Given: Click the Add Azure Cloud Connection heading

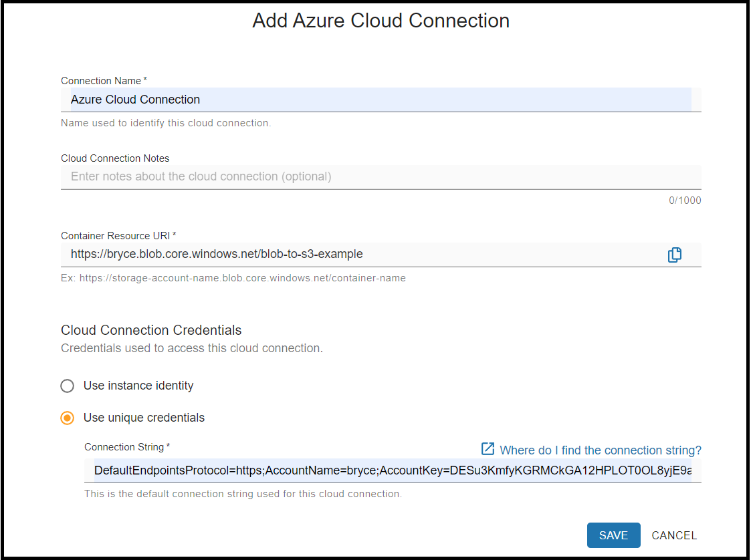Looking at the screenshot, I should coord(381,21).
